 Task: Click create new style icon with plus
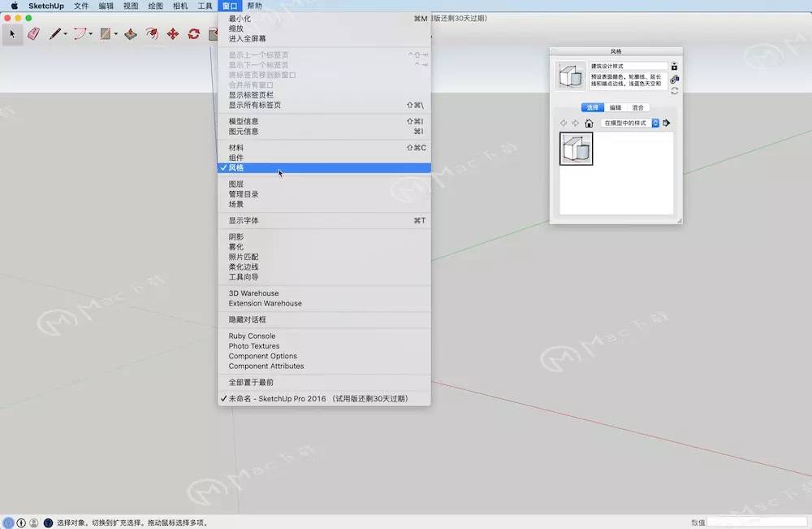pos(674,80)
